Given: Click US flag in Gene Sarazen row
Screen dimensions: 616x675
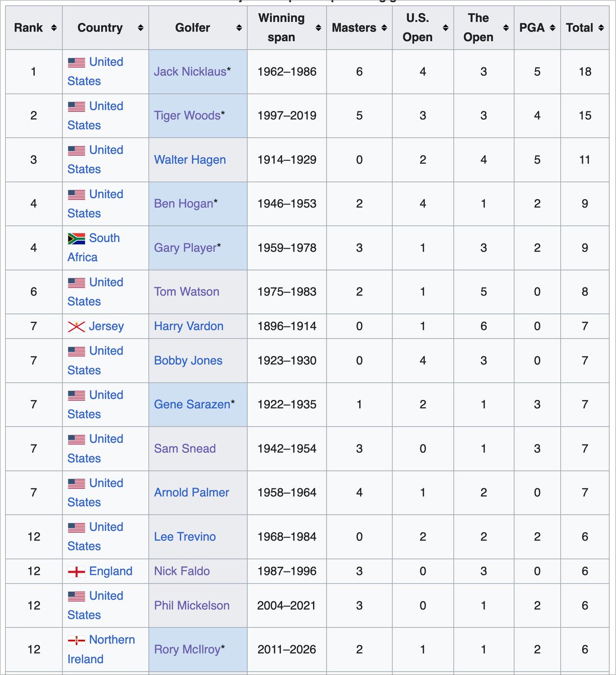Looking at the screenshot, I should point(76,395).
